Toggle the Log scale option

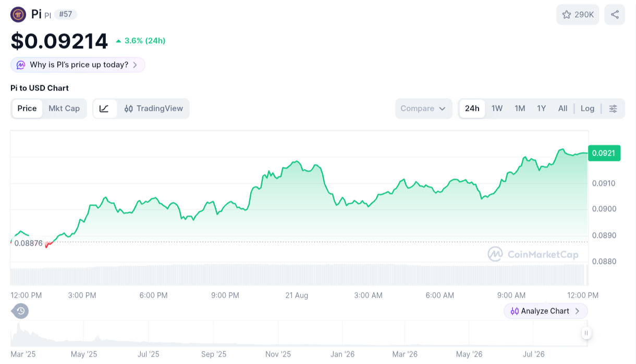click(x=588, y=108)
